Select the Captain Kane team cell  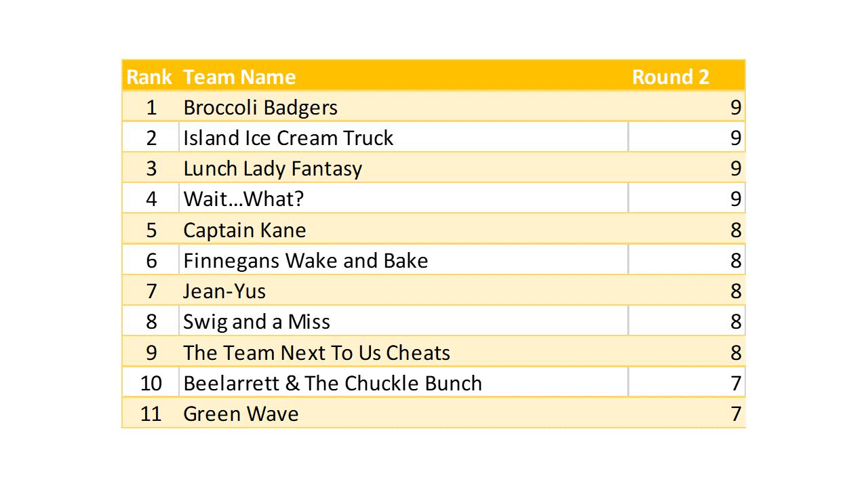pos(245,230)
